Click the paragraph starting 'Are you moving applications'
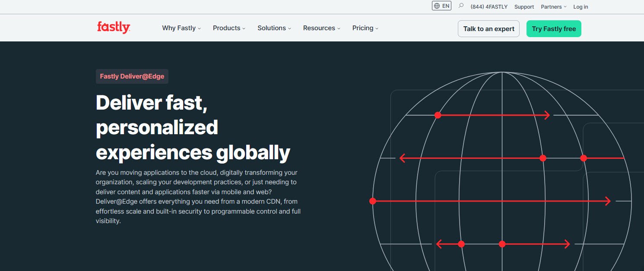 [x=198, y=196]
